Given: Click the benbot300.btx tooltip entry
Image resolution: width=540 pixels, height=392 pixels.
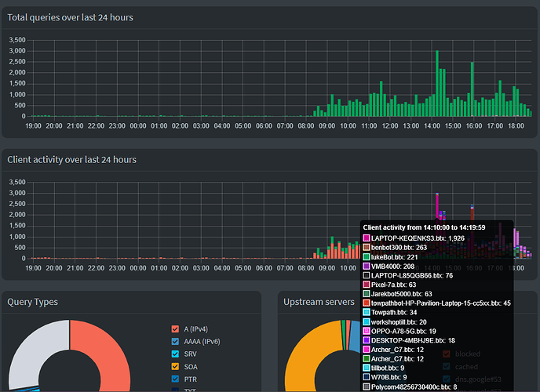Looking at the screenshot, I should point(400,247).
